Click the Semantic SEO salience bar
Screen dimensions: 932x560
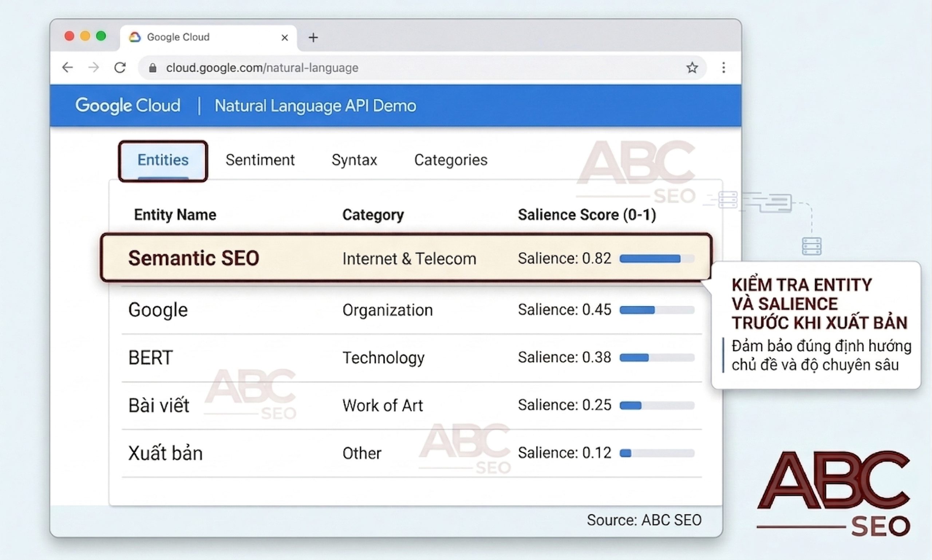coord(657,259)
